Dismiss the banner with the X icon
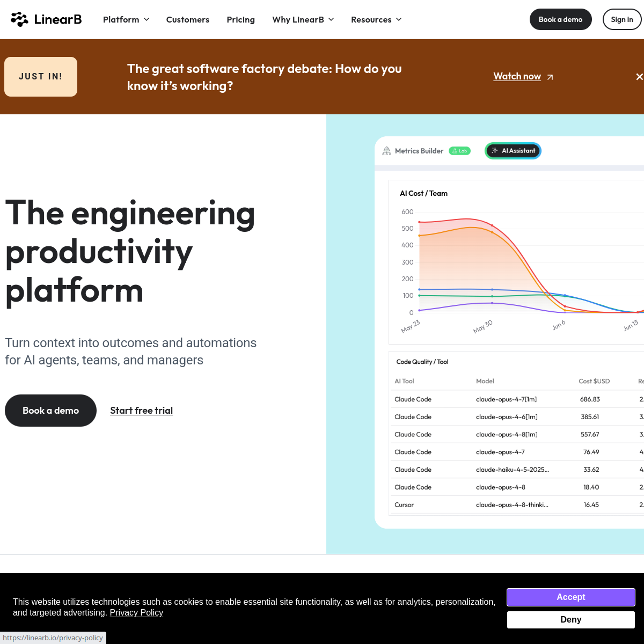 point(639,77)
